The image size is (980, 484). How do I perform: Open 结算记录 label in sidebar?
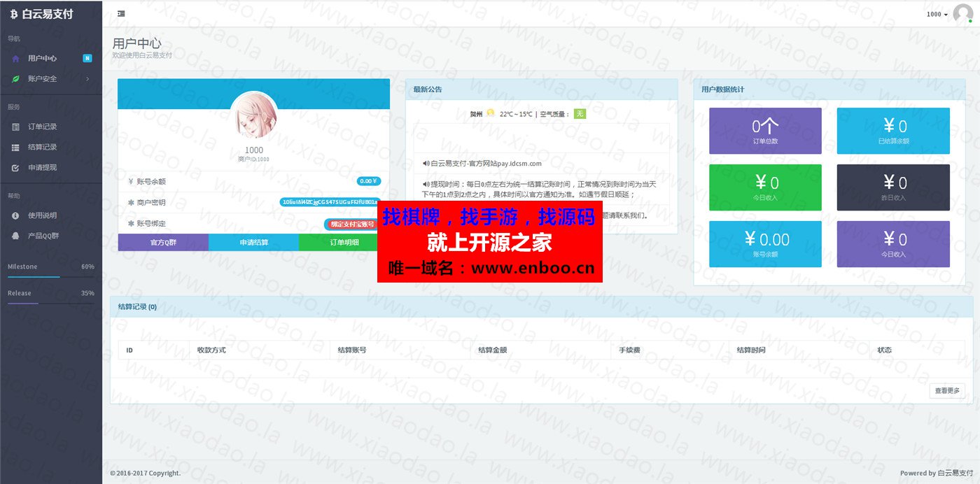(42, 148)
